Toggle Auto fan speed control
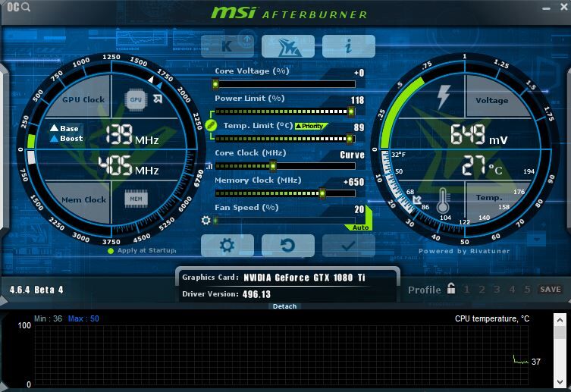 (x=360, y=227)
